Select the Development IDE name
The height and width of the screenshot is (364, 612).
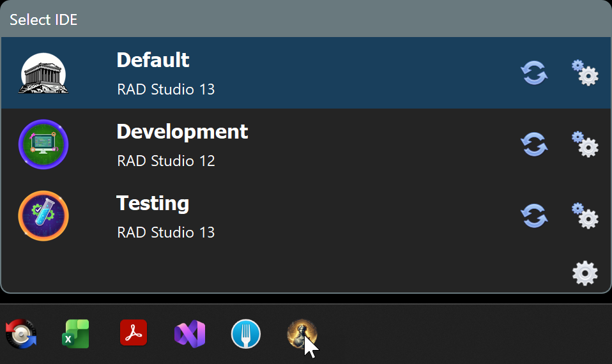[x=182, y=132]
